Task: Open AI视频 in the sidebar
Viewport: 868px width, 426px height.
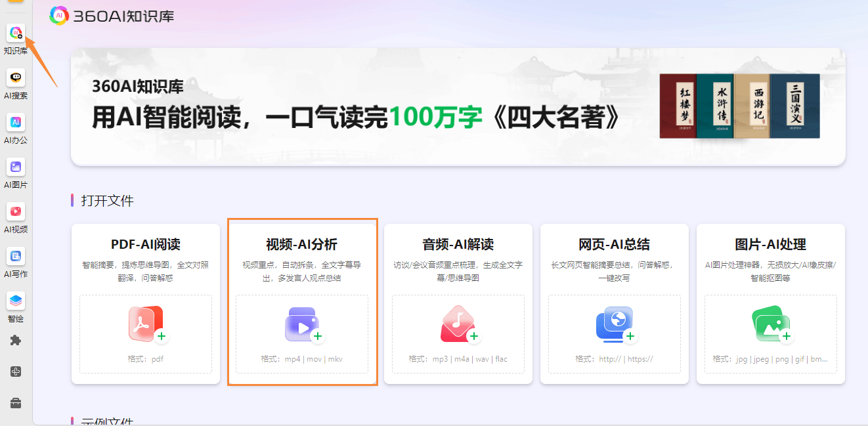Action: click(x=16, y=211)
